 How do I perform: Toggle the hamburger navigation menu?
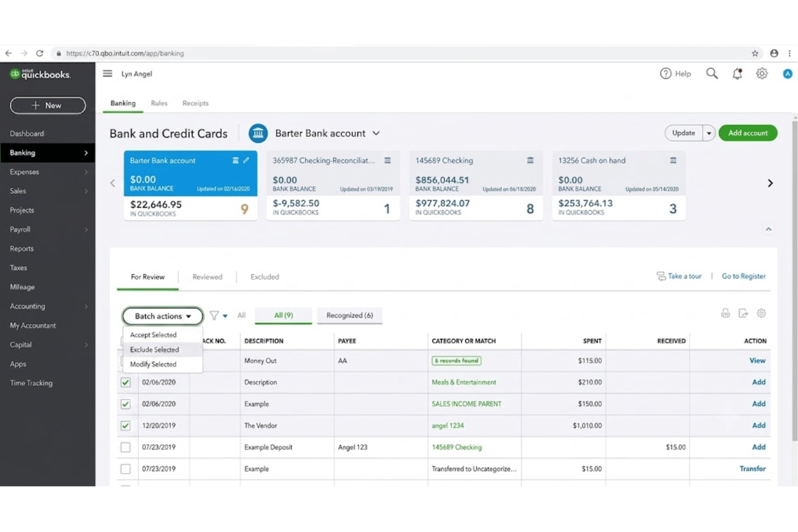108,73
